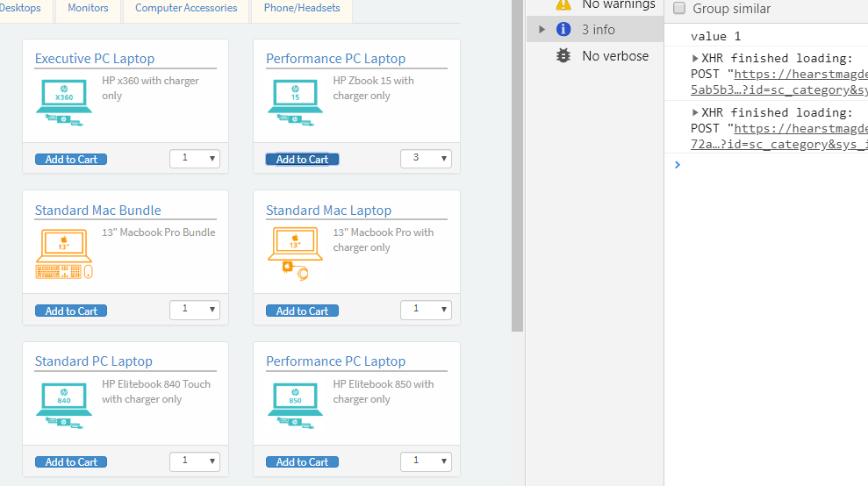This screenshot has width=868, height=486.
Task: Select the No warnings filter row
Action: pos(595,7)
